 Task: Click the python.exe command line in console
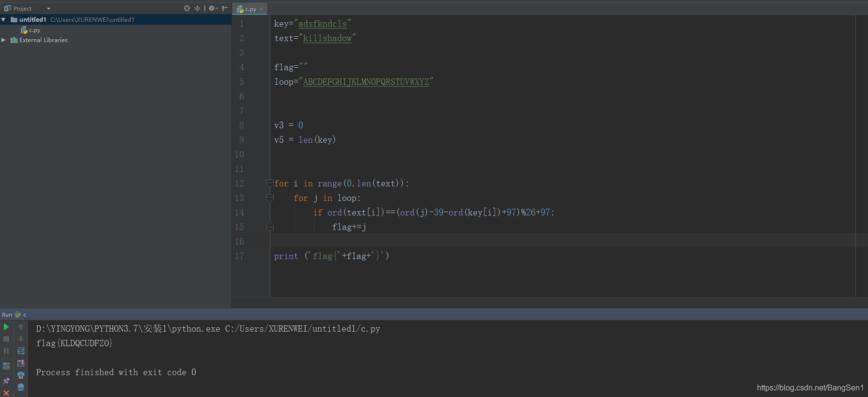coord(208,329)
